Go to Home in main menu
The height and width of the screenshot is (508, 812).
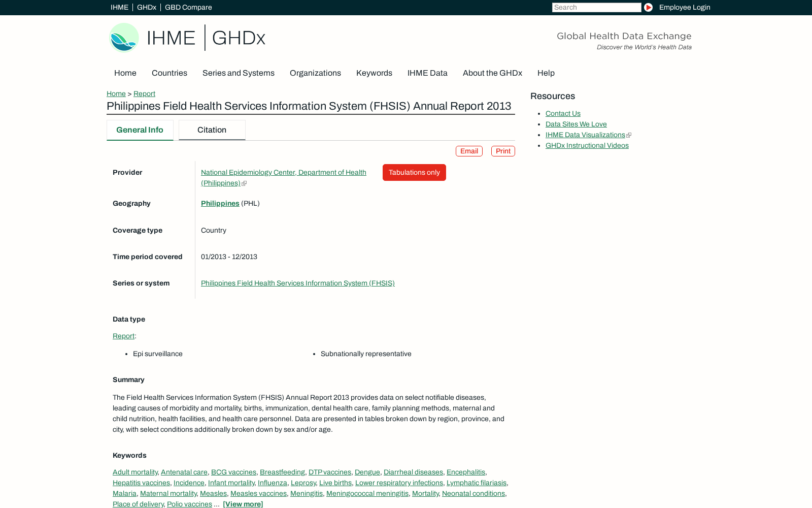point(125,73)
